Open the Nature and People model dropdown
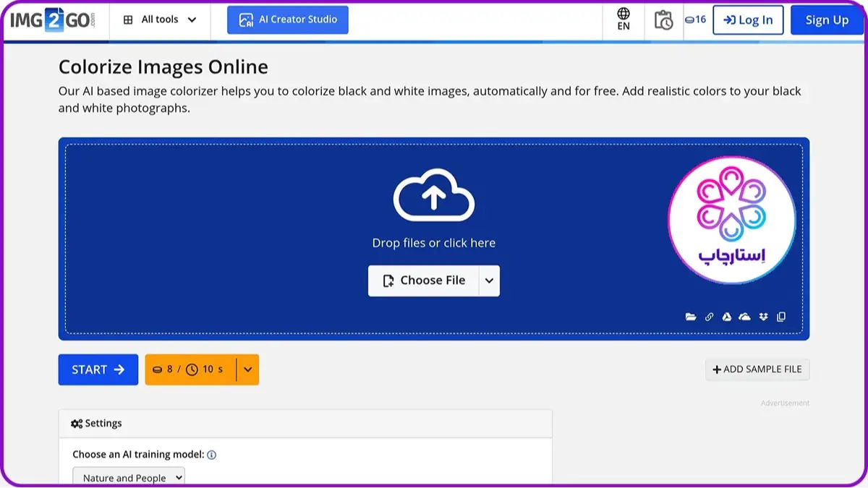 pos(129,478)
